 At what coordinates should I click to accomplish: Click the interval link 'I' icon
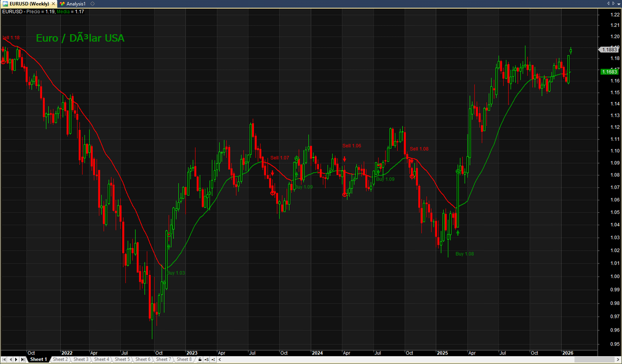[213, 359]
